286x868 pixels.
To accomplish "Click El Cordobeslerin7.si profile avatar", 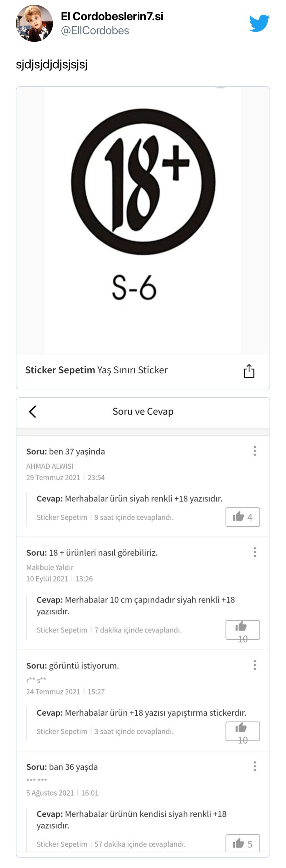I will 35,23.
